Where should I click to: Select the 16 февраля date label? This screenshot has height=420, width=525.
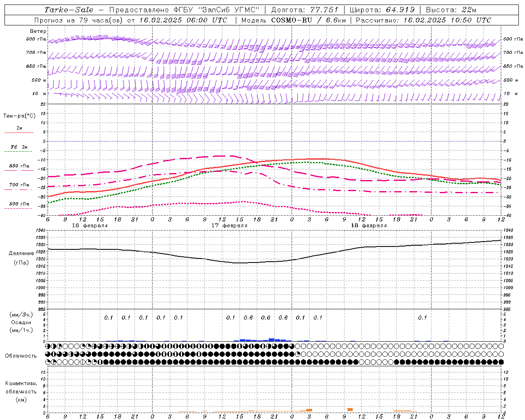click(x=90, y=226)
